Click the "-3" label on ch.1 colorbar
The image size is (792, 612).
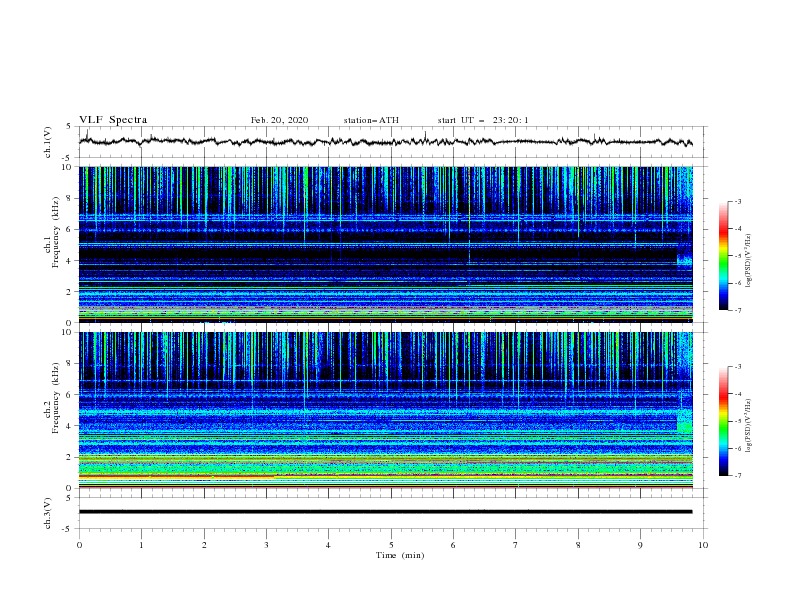tap(738, 201)
